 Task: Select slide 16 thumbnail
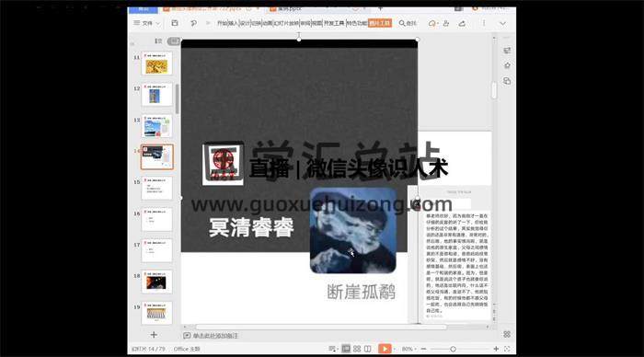coord(157,219)
